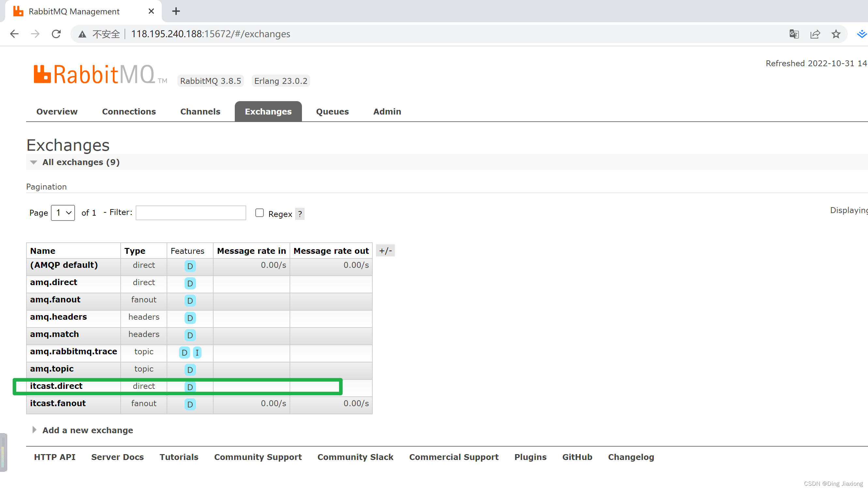Click the I badge for amq.rabbitmq.trace

pos(197,352)
